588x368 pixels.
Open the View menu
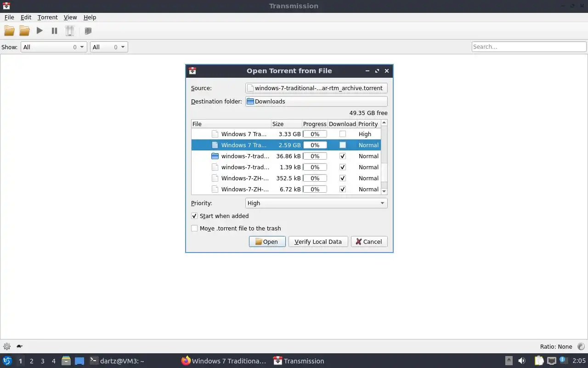tap(70, 17)
